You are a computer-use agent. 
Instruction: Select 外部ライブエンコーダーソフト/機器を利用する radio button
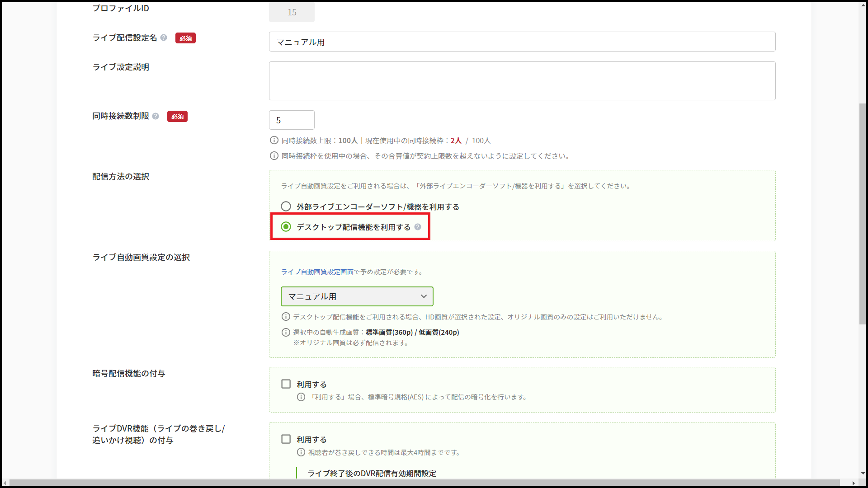tap(286, 206)
